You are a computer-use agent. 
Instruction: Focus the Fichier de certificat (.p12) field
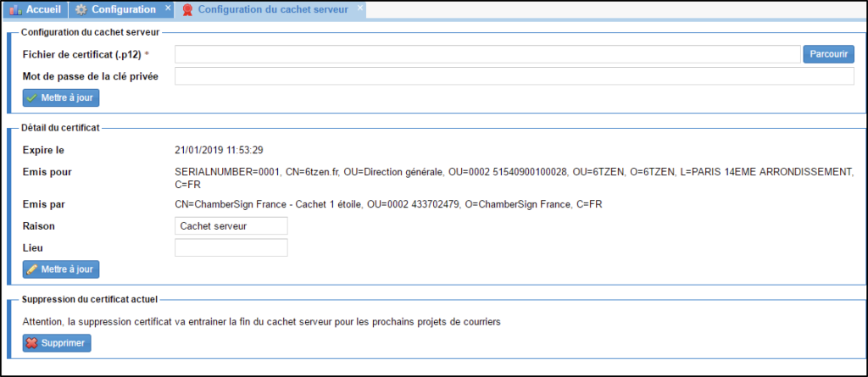click(487, 54)
